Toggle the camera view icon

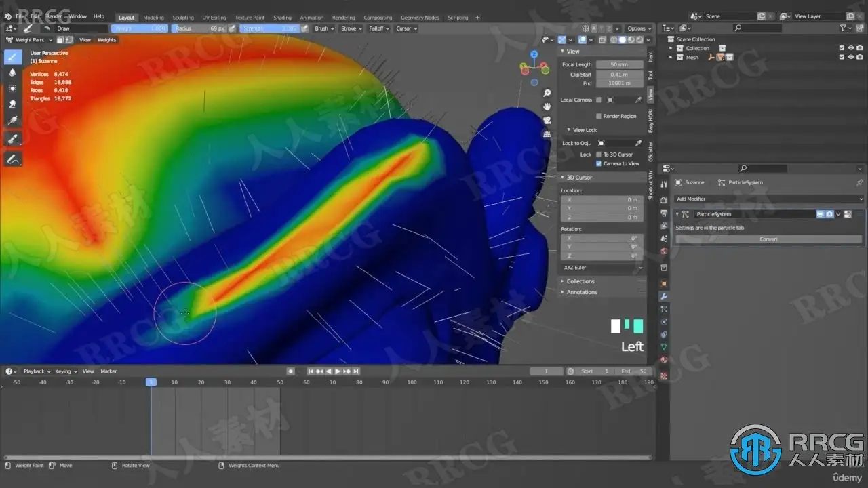click(547, 120)
